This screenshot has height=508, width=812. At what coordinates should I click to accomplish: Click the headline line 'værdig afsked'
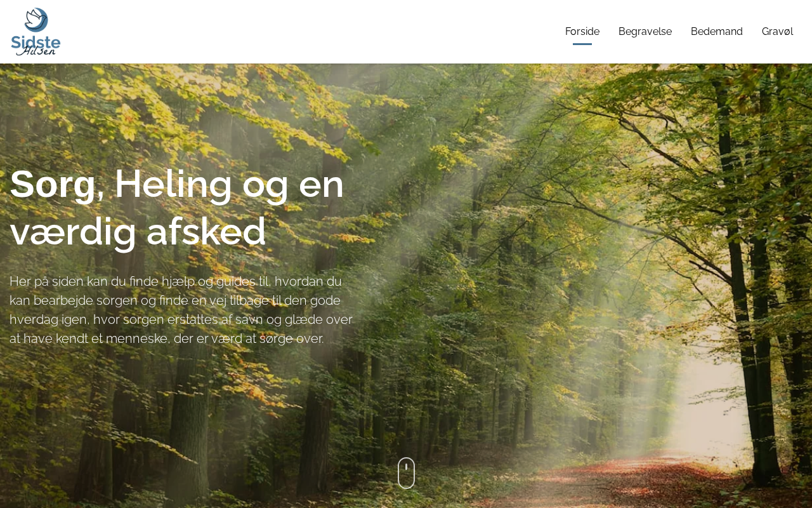[138, 231]
